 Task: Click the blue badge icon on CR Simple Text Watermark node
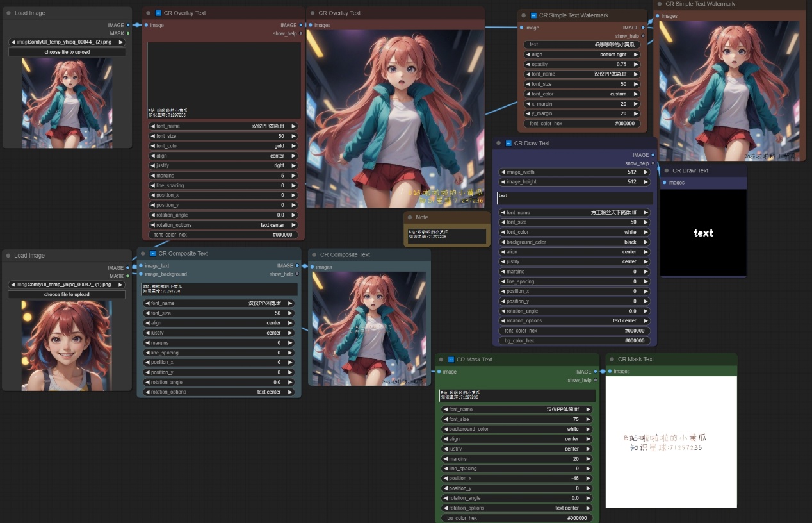pos(533,15)
